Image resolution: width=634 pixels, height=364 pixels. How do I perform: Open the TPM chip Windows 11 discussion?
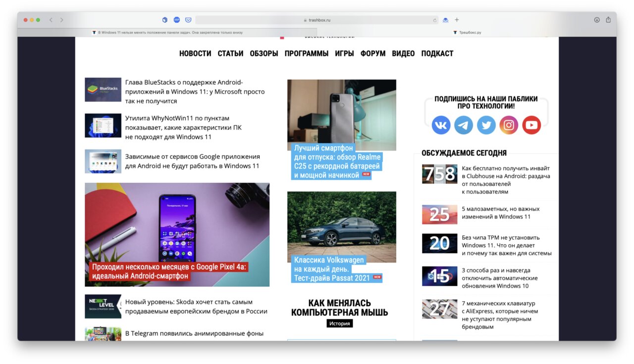coord(507,245)
